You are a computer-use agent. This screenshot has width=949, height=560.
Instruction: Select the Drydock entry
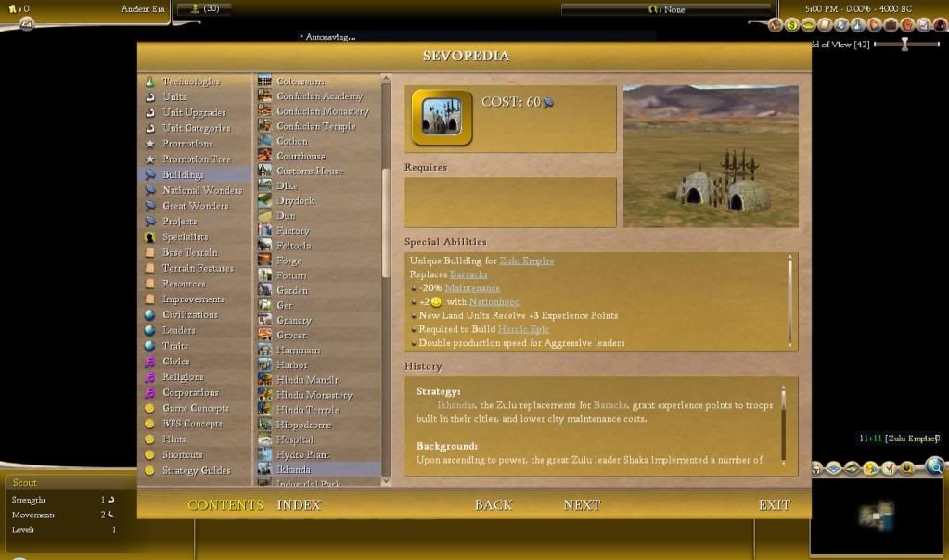coord(295,201)
